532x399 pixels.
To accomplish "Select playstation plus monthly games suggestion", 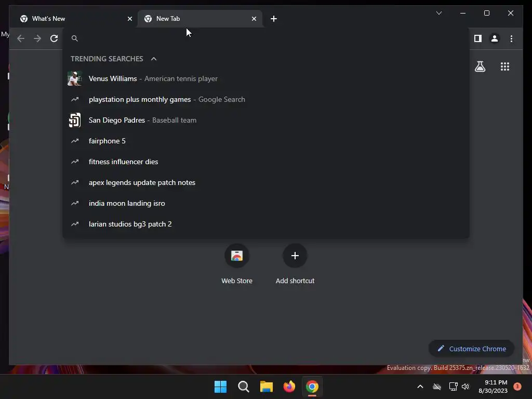I will (x=267, y=99).
